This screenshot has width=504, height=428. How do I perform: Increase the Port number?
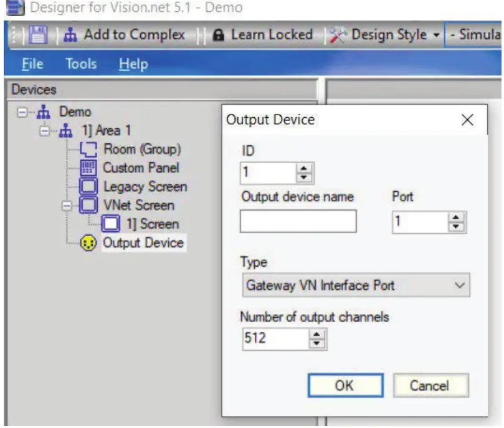pos(456,217)
